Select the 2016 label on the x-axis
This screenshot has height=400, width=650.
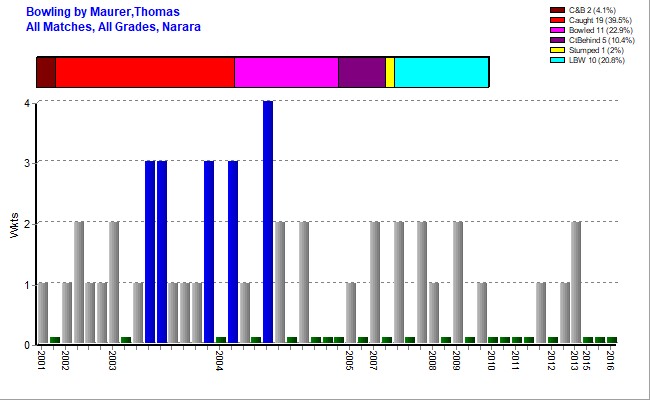pos(610,361)
